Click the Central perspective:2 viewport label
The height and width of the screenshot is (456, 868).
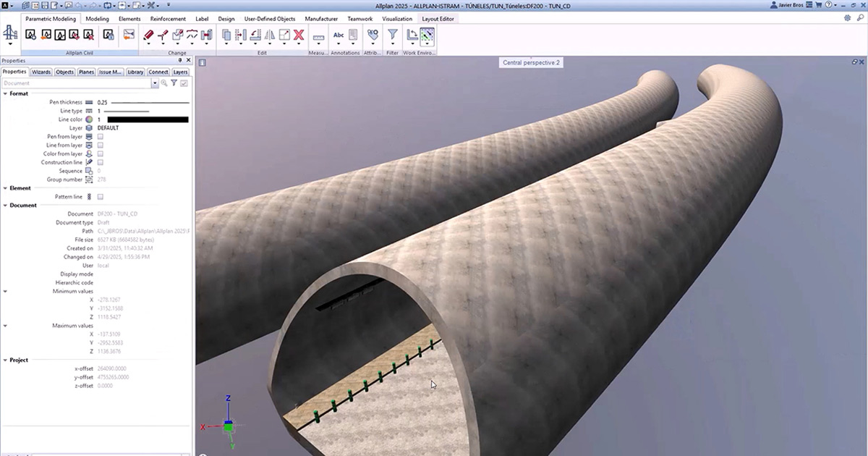pyautogui.click(x=532, y=63)
